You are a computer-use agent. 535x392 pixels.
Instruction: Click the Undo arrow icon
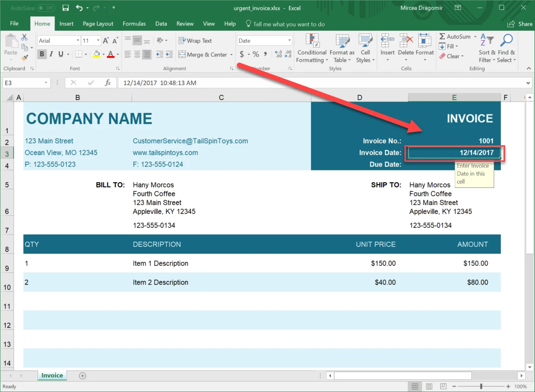[x=79, y=8]
